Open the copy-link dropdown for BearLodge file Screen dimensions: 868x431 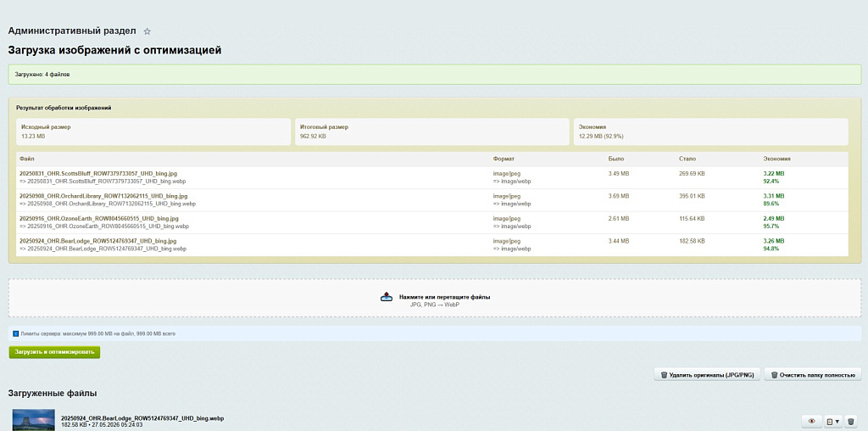[832, 421]
